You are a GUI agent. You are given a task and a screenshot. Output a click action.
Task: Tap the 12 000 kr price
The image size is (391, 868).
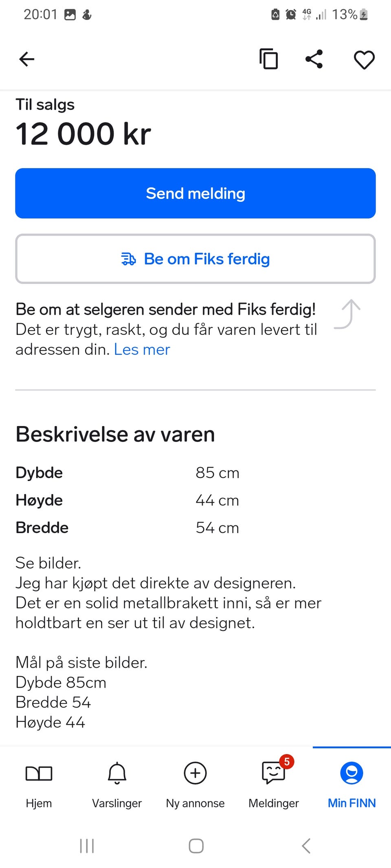83,134
